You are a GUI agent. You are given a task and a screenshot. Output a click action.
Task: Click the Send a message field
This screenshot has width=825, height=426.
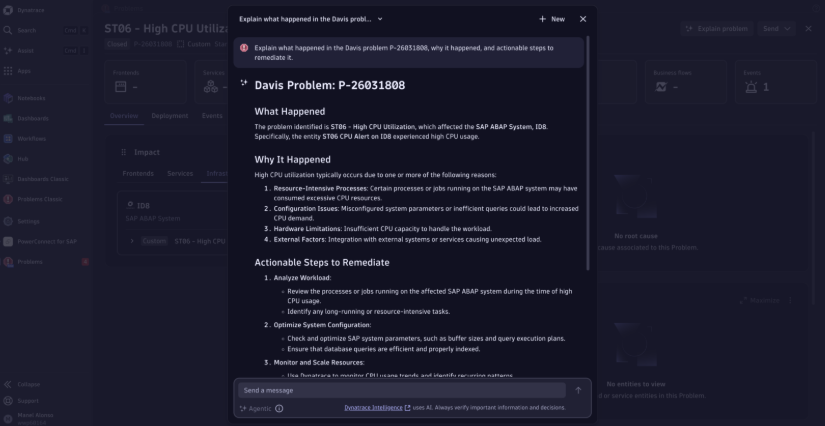click(402, 390)
